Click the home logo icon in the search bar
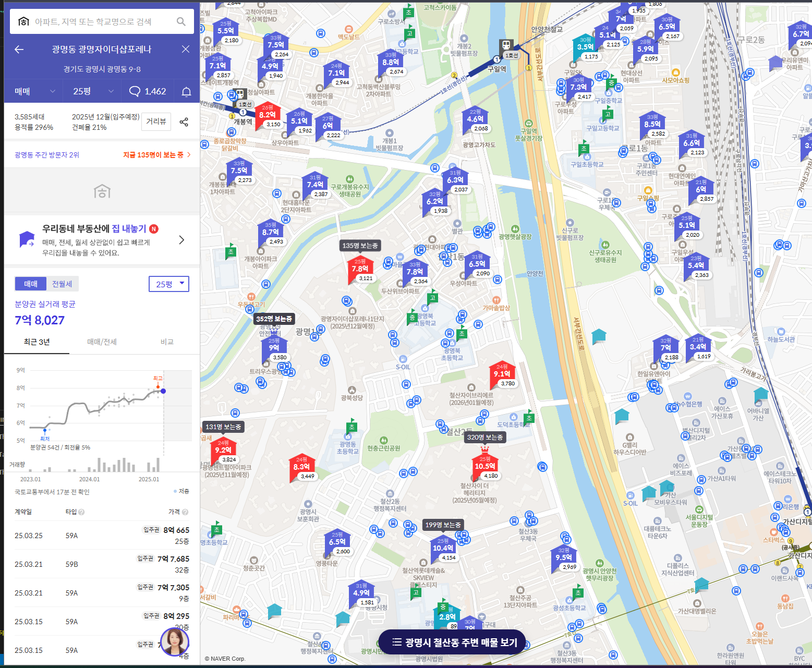This screenshot has width=812, height=668. pyautogui.click(x=23, y=21)
